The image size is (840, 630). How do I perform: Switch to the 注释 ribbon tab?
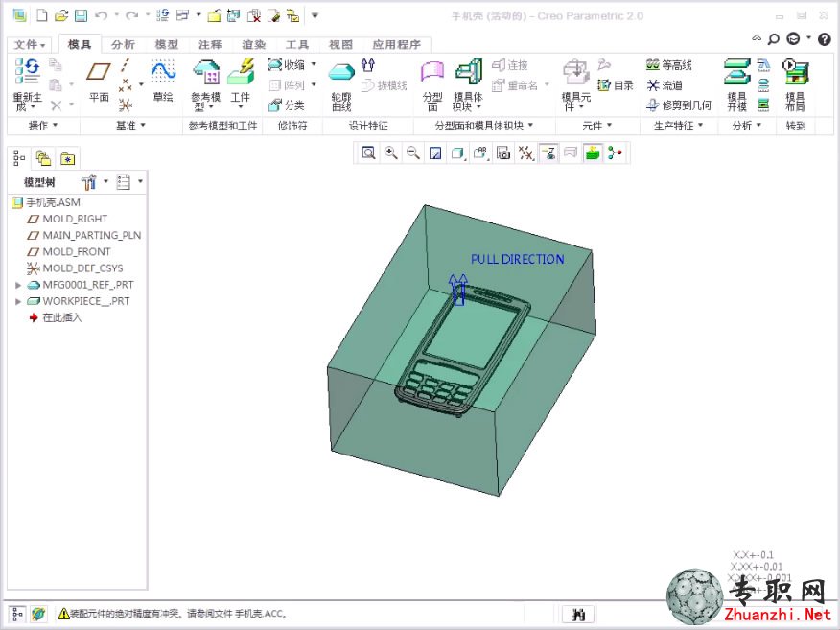[x=210, y=44]
